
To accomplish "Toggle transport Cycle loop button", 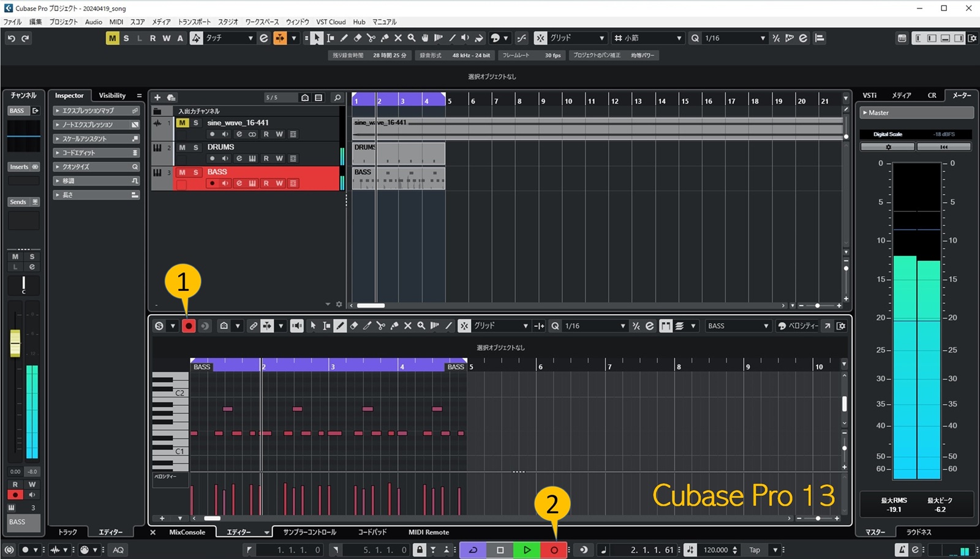I will (x=473, y=550).
